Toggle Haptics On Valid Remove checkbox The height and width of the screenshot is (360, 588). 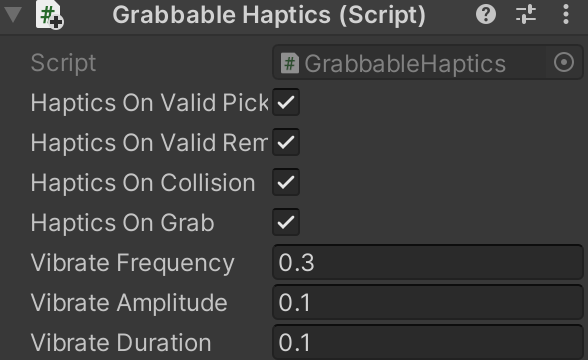click(286, 142)
